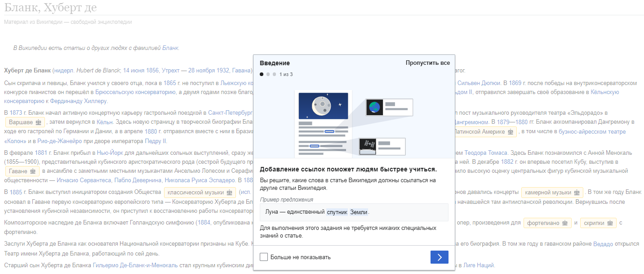The image size is (644, 274).
Task: Click the robot icon next to скрипки
Action: [610, 223]
